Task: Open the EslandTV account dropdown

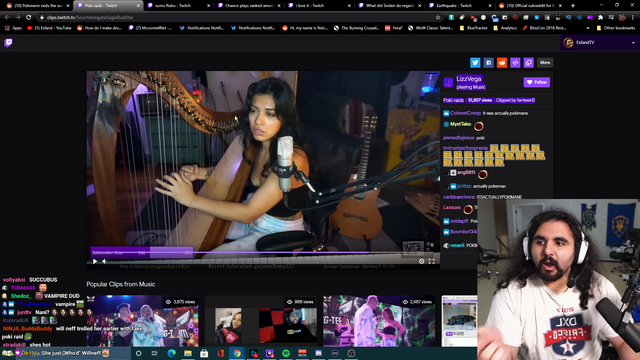Action: pos(599,42)
